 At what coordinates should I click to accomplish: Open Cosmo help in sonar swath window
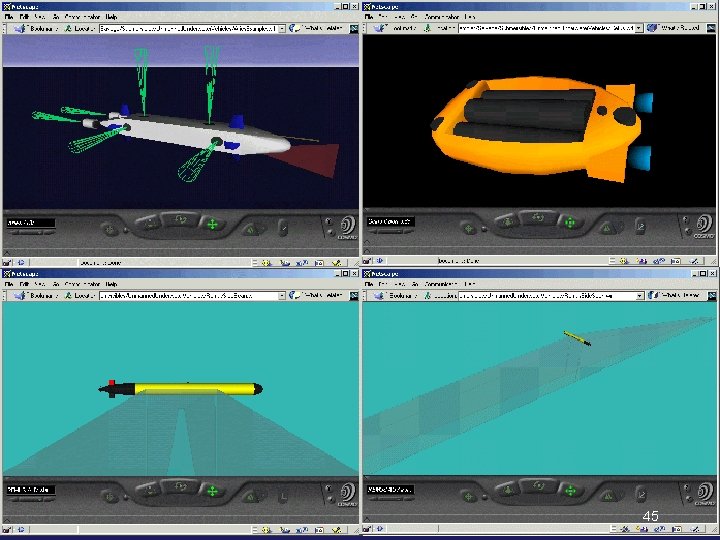click(x=686, y=487)
